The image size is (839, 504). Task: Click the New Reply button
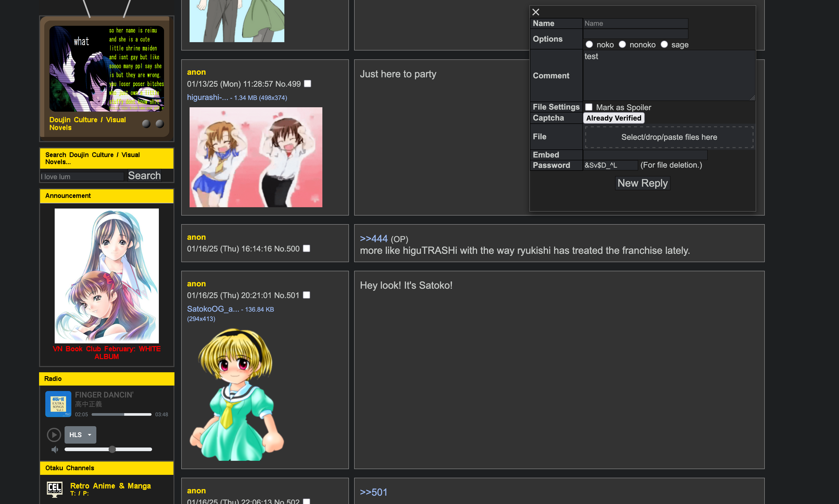(642, 183)
